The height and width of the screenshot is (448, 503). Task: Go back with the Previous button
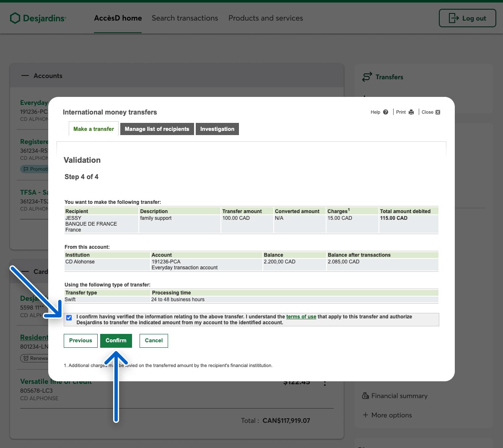click(80, 341)
